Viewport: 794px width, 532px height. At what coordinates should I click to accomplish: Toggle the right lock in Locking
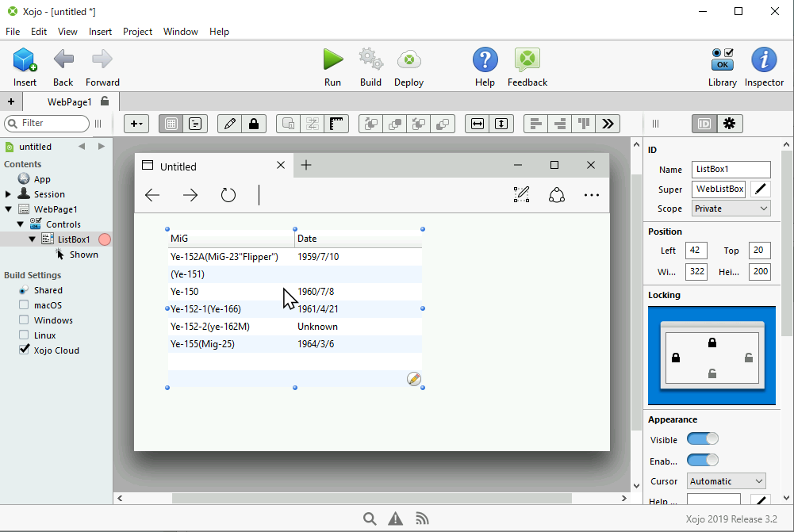pyautogui.click(x=749, y=358)
